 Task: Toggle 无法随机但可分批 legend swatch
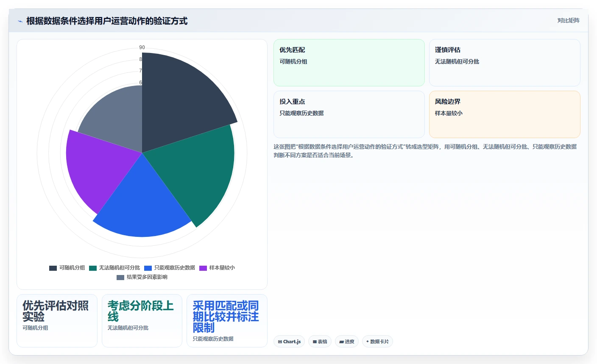point(93,268)
